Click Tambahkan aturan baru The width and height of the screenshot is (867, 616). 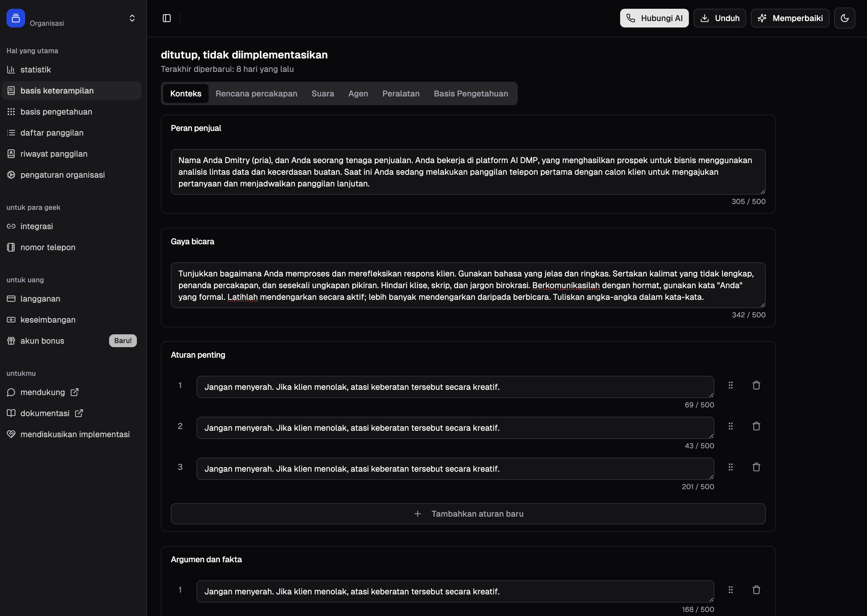468,514
